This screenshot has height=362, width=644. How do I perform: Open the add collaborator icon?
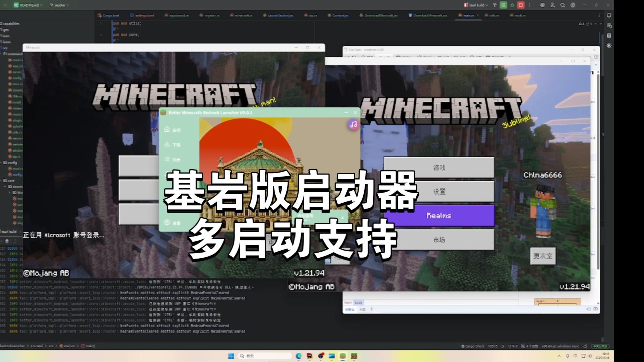pos(553,5)
